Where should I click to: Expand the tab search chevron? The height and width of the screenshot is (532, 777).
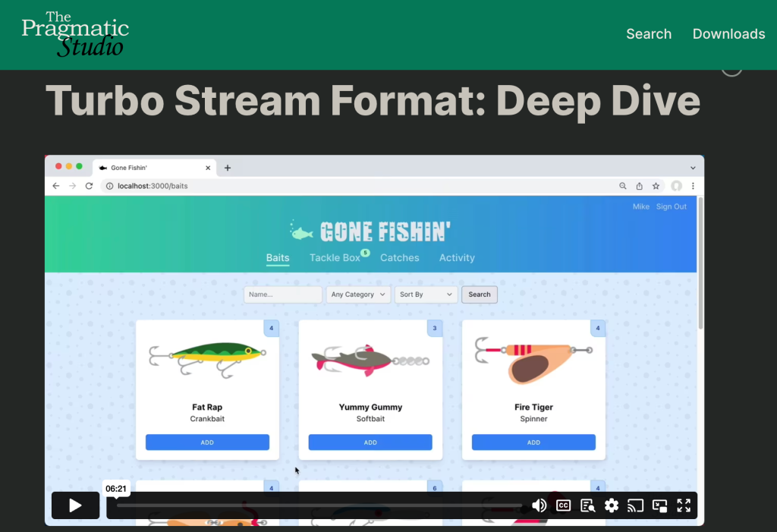pyautogui.click(x=693, y=168)
